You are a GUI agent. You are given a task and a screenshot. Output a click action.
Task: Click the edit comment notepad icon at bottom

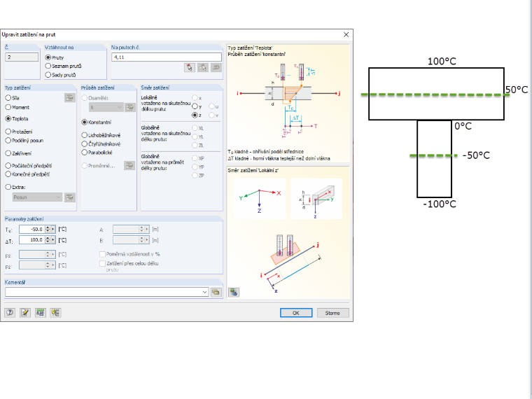(x=25, y=312)
